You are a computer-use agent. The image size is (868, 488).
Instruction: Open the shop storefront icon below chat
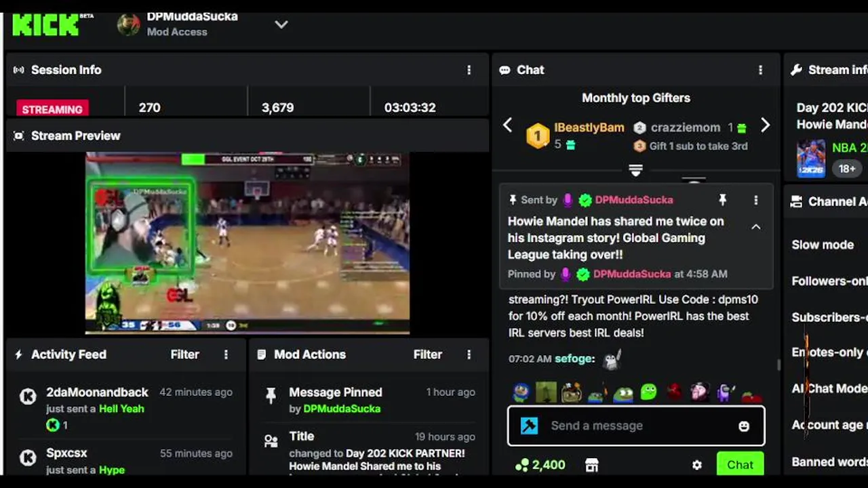(x=592, y=465)
